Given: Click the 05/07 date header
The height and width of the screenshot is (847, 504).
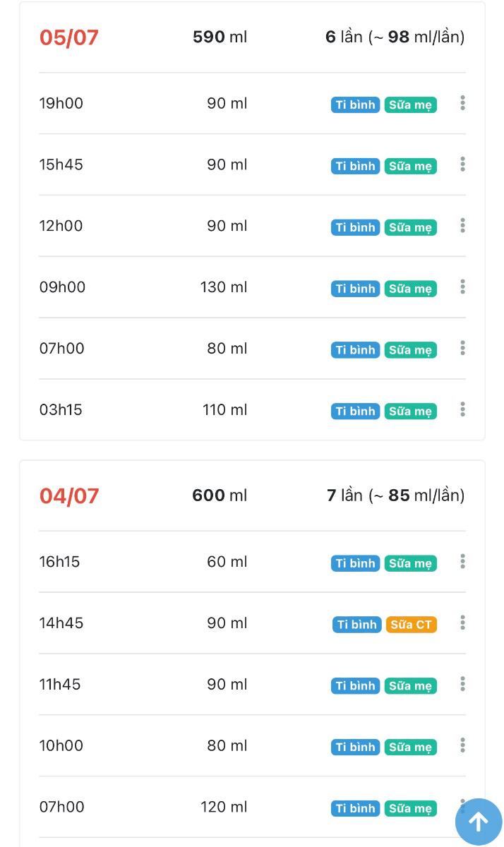Looking at the screenshot, I should [69, 37].
